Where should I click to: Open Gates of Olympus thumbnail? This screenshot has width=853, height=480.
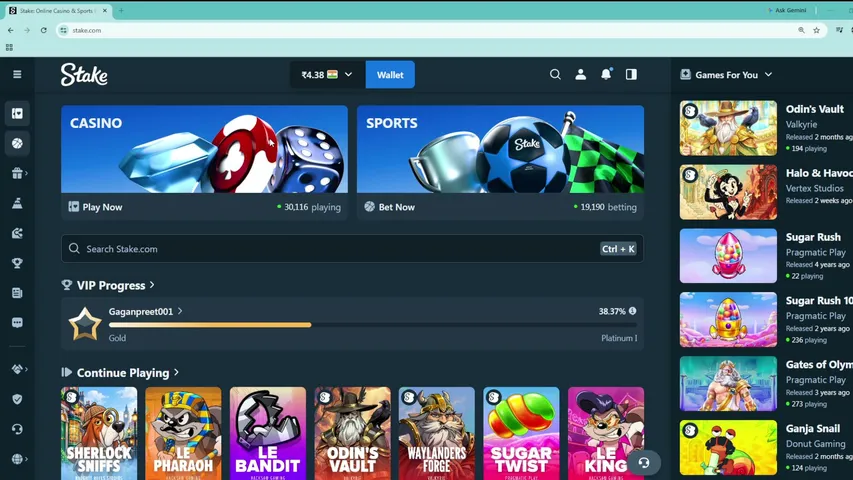[728, 384]
